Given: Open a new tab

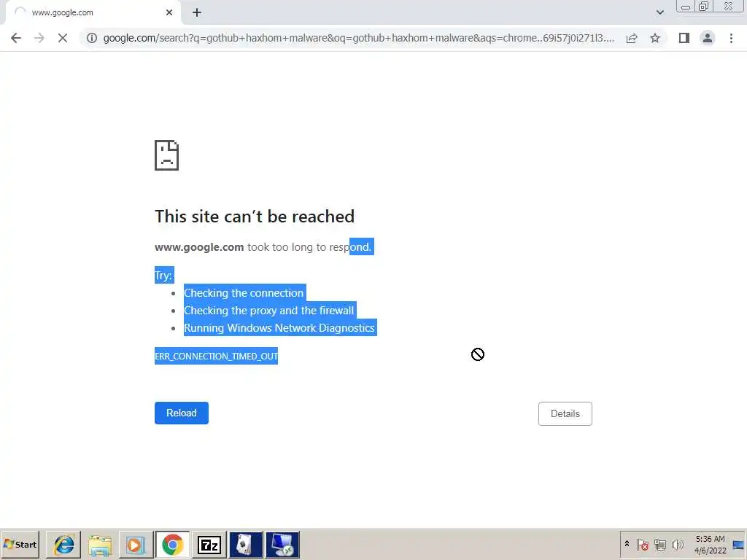Looking at the screenshot, I should click(x=197, y=13).
